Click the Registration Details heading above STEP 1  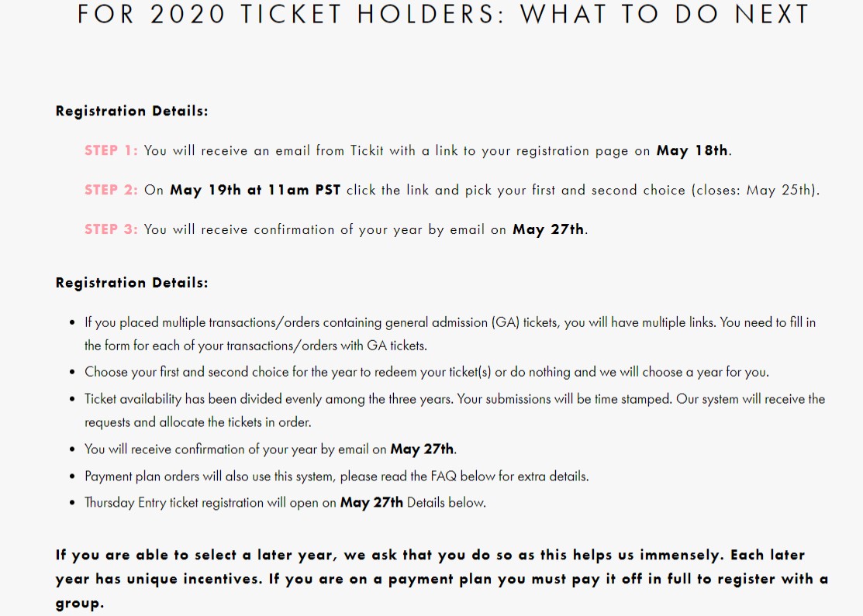132,111
